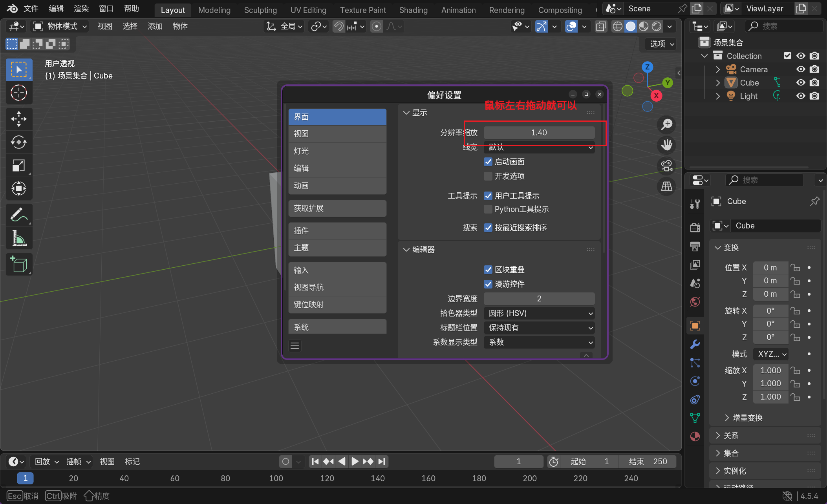Select the Annotate pencil tool
Image resolution: width=827 pixels, height=504 pixels.
point(18,215)
